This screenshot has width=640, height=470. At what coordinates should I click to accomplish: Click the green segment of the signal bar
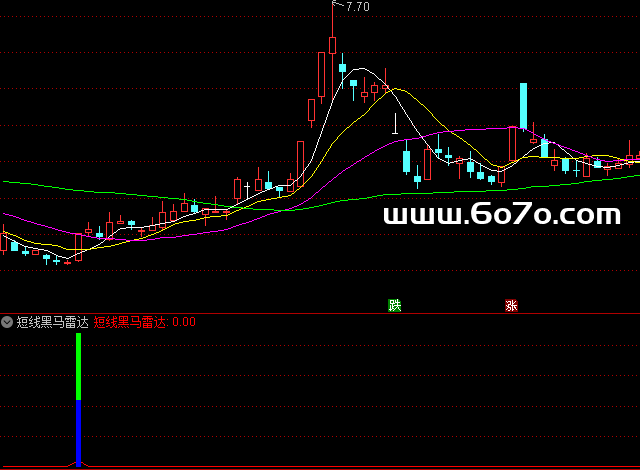(x=78, y=367)
